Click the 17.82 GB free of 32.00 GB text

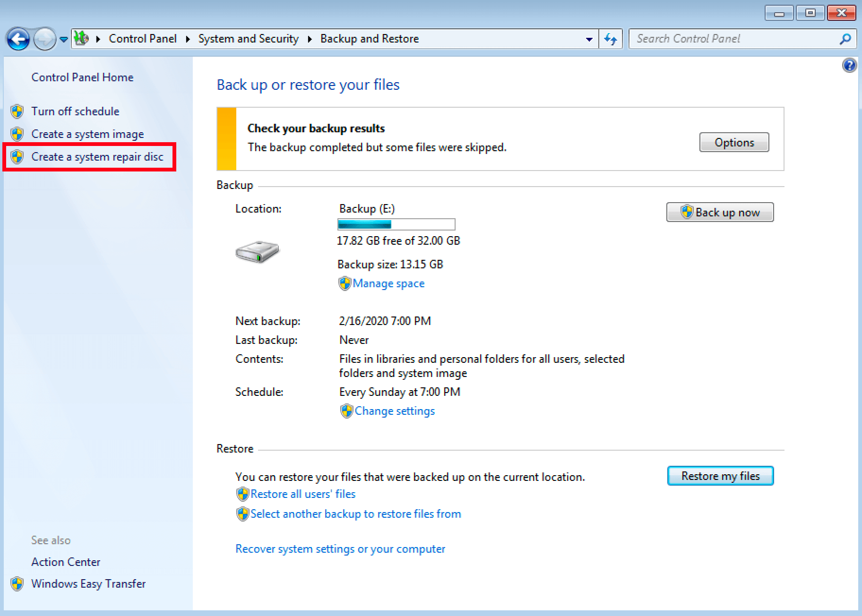pyautogui.click(x=398, y=241)
